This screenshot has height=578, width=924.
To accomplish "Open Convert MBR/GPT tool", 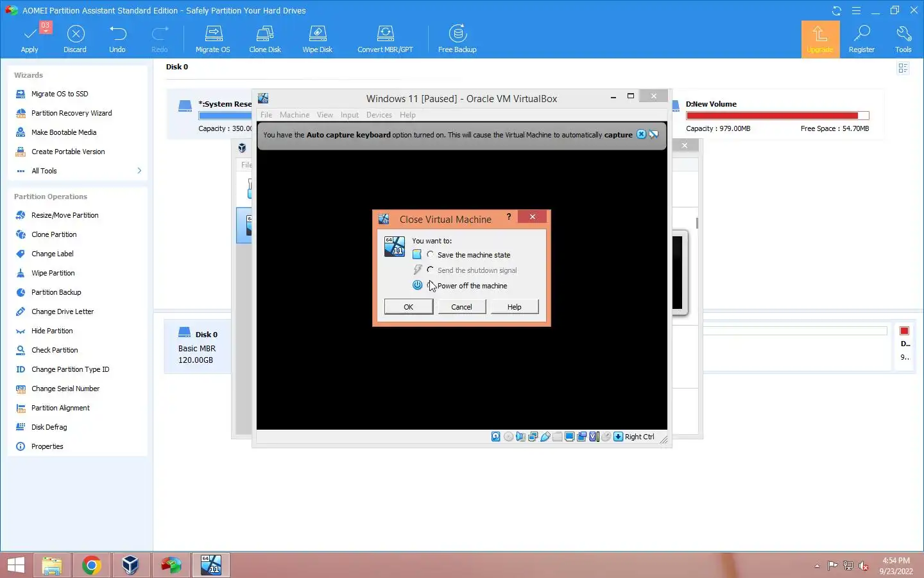I will pos(385,39).
